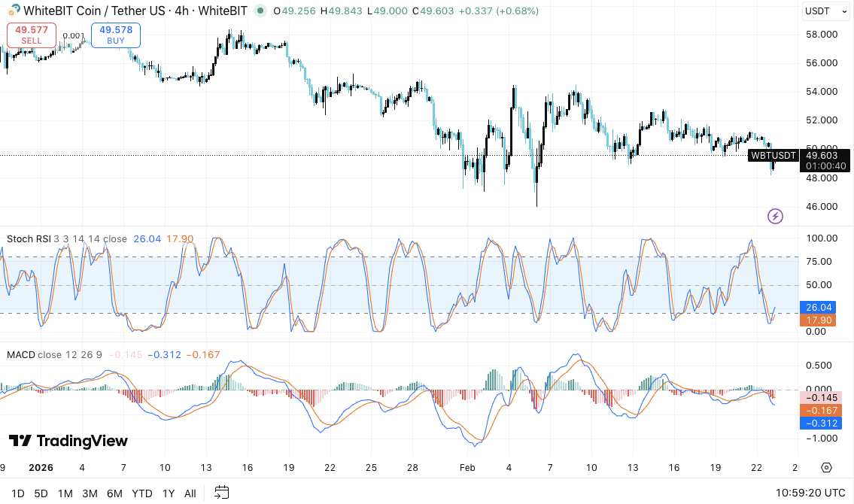
Task: Select the 5D time range
Action: [x=41, y=493]
